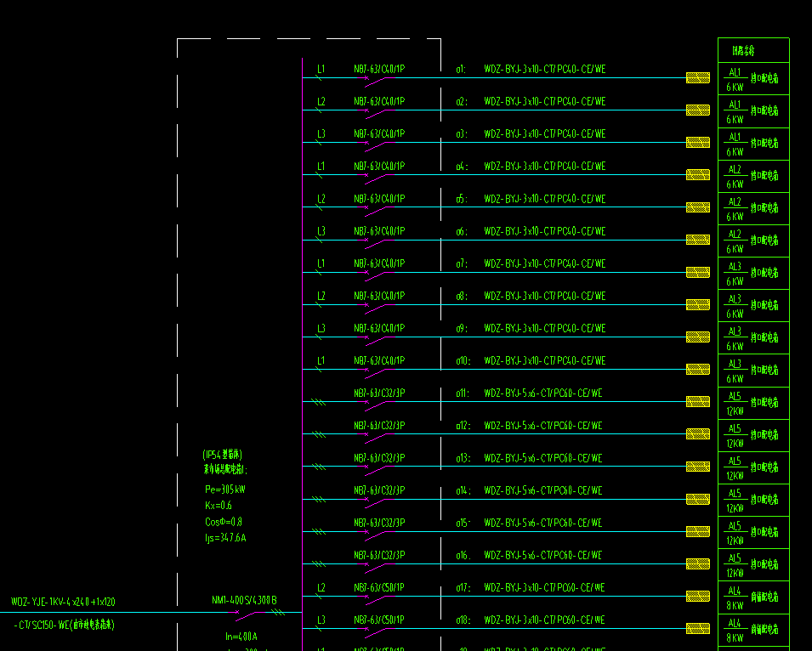Click the three-phase tick marks after the main breaker
The image size is (812, 651).
coord(278,612)
